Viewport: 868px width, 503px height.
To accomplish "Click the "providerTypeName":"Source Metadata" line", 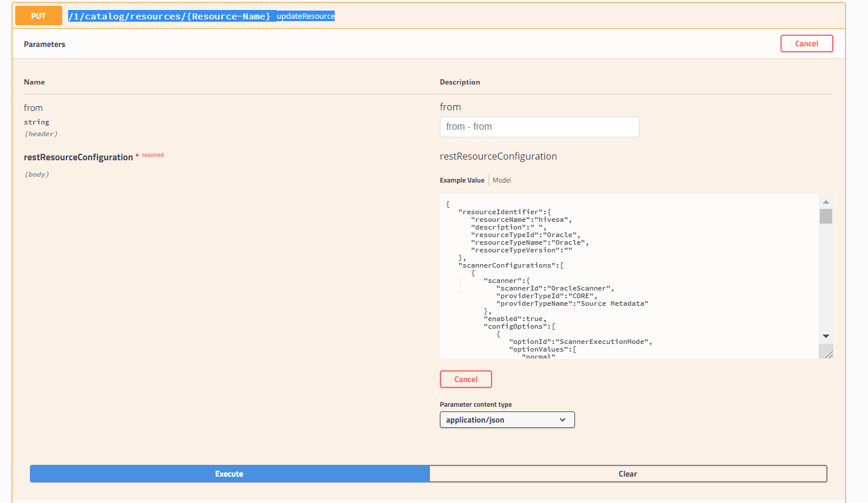I will pos(572,303).
